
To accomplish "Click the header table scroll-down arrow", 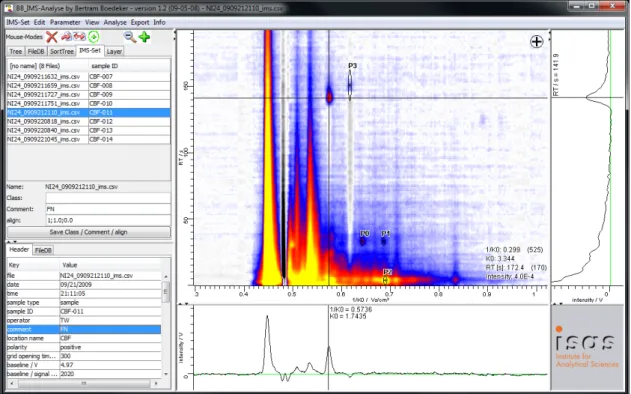I will (x=165, y=374).
